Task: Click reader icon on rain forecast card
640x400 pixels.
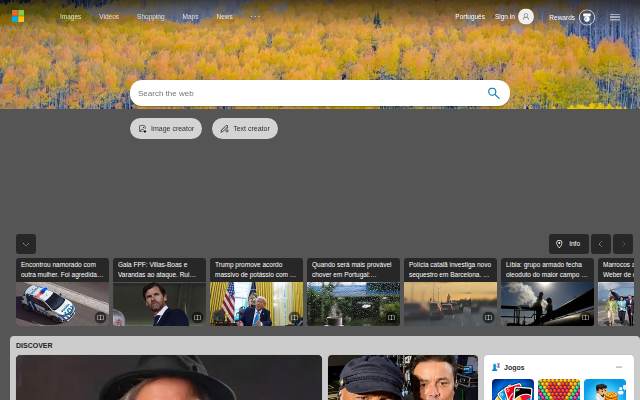Action: coord(391,317)
